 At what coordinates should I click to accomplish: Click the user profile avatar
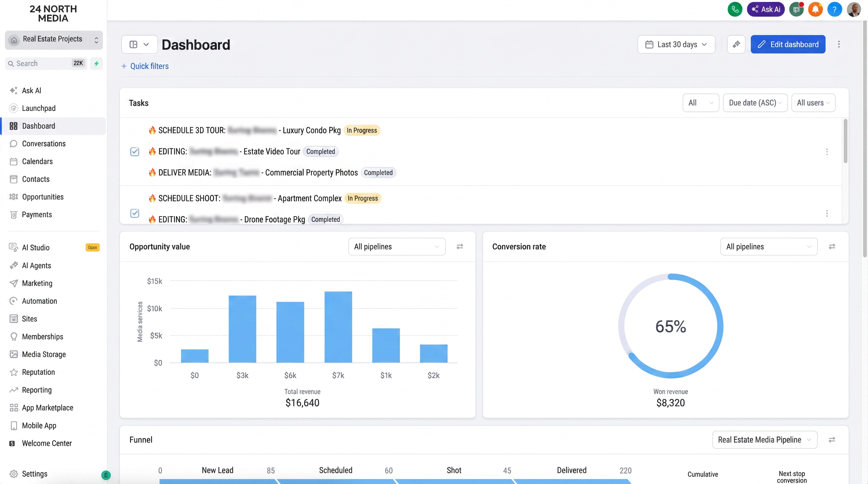854,9
